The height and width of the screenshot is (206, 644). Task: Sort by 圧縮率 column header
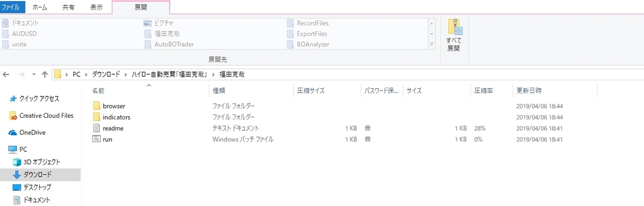click(483, 91)
